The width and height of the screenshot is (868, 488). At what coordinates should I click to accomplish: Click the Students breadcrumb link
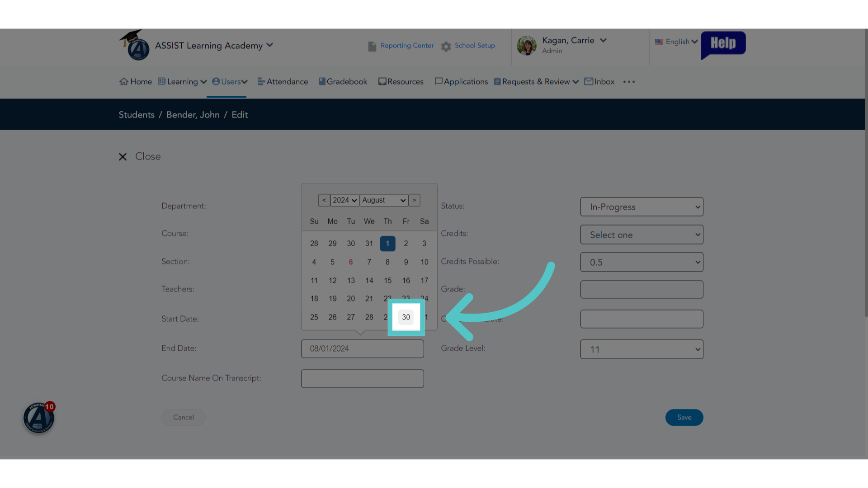point(137,115)
